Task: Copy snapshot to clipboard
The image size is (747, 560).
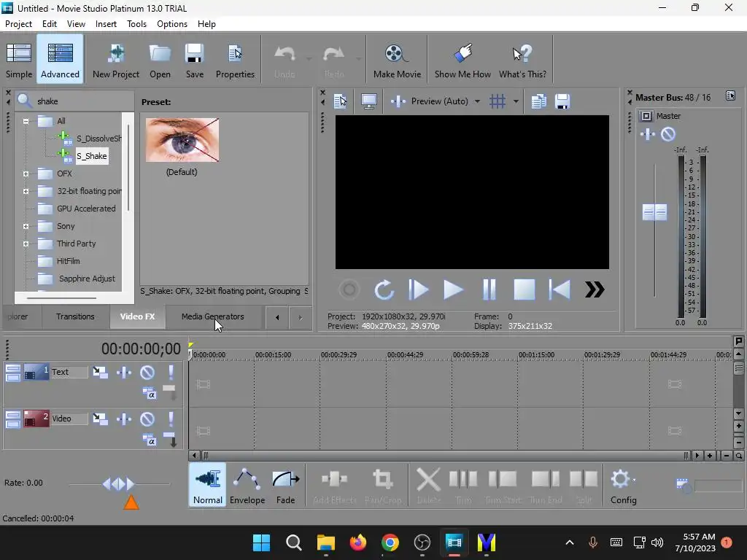Action: pyautogui.click(x=539, y=101)
